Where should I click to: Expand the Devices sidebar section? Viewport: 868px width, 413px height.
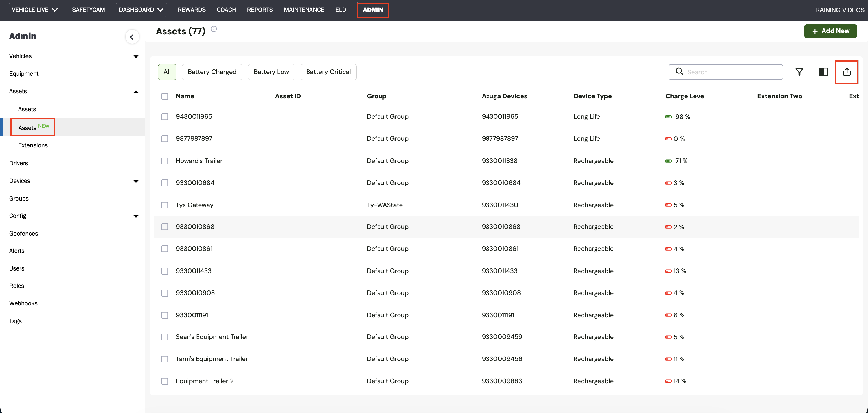tap(136, 181)
